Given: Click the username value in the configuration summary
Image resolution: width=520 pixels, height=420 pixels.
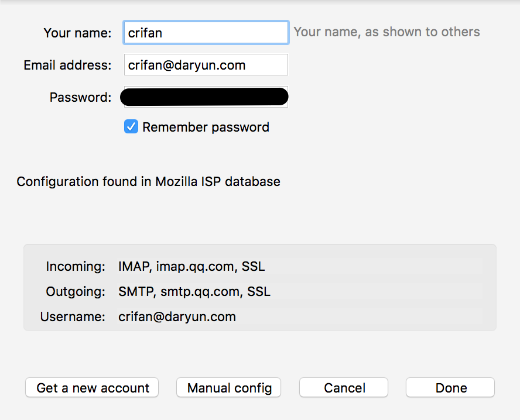Looking at the screenshot, I should coord(177,317).
